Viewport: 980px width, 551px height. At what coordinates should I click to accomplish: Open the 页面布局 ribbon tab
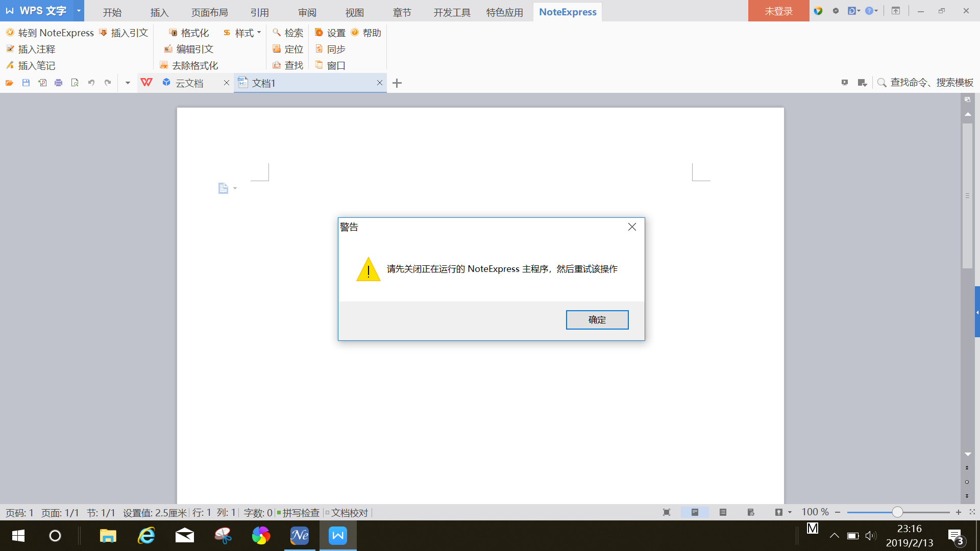209,12
